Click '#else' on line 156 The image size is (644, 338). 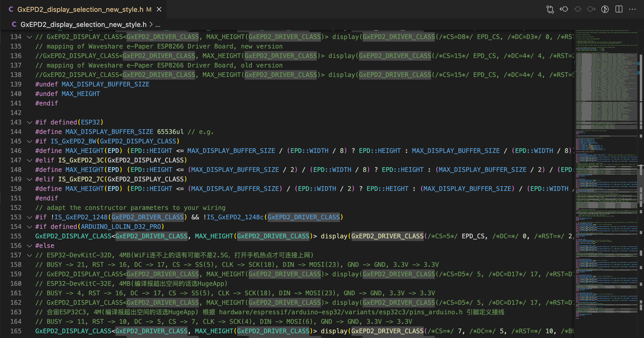45,246
